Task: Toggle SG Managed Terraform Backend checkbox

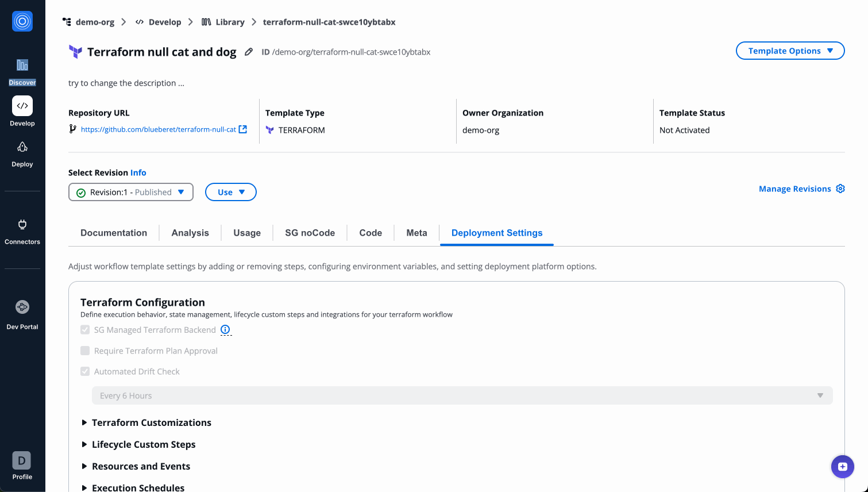Action: pos(85,330)
